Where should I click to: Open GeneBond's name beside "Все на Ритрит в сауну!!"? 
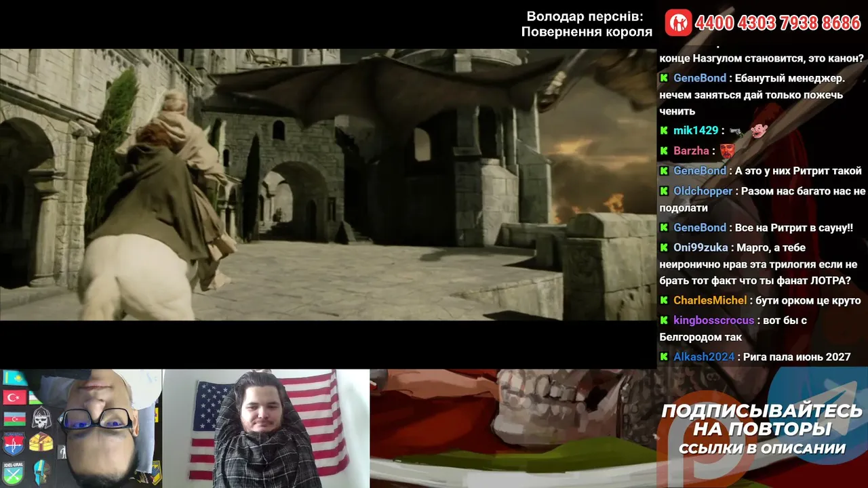(700, 228)
